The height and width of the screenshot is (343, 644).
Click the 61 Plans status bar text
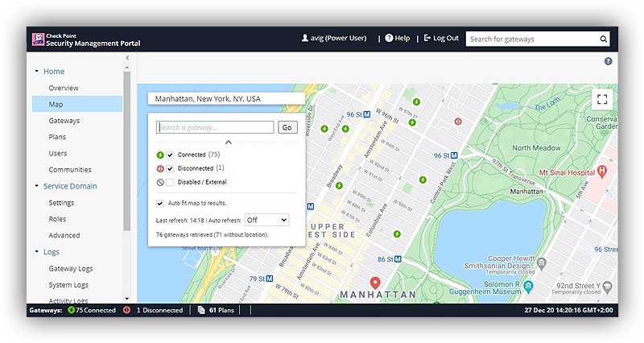[221, 310]
